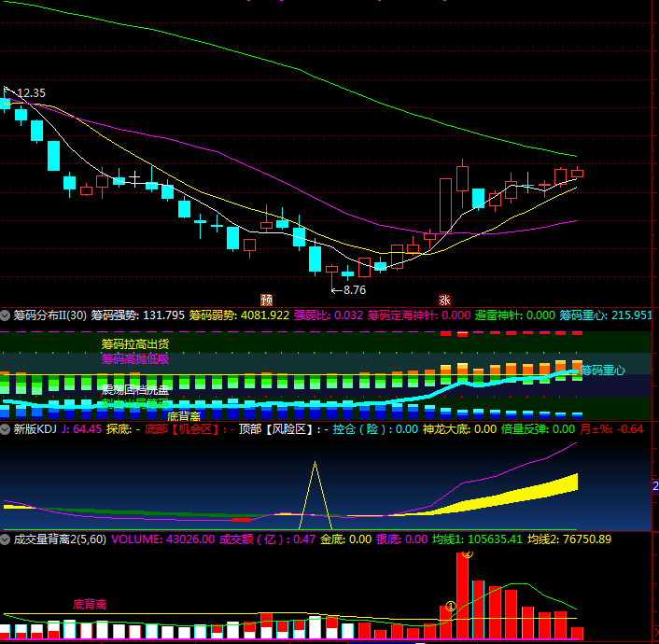Click the yellow 筹码拉高出货 zone label
Image resolution: width=659 pixels, height=644 pixels.
pos(135,344)
